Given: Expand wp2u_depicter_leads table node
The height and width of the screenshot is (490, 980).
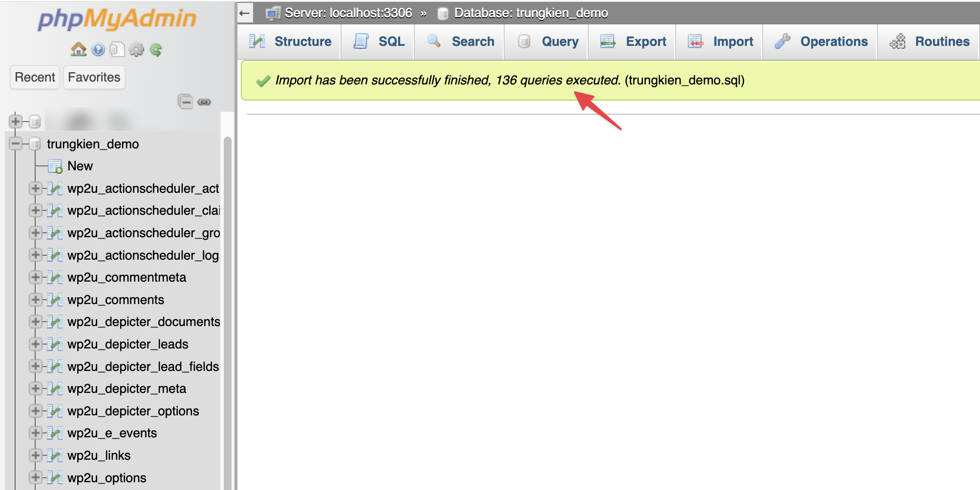Looking at the screenshot, I should (x=35, y=344).
